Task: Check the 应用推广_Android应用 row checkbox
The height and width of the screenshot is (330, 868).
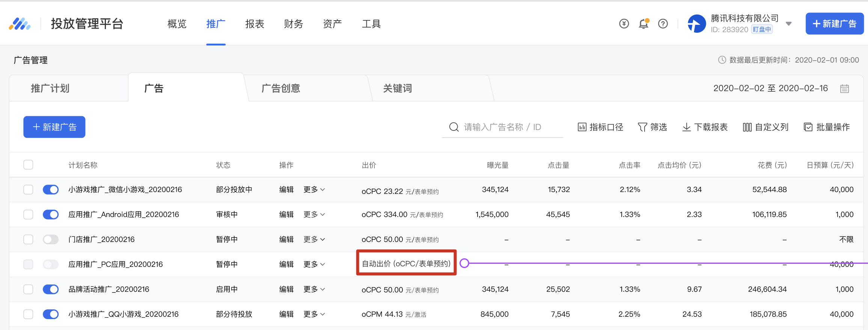Action: point(28,214)
